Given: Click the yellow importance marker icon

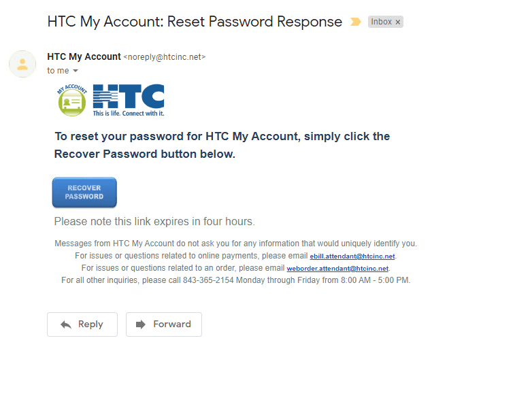Looking at the screenshot, I should 356,22.
